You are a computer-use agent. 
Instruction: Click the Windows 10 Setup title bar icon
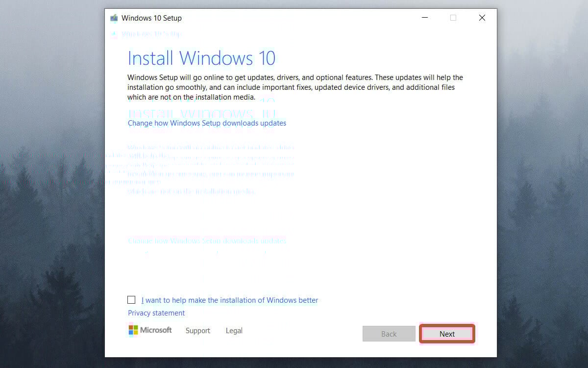point(114,18)
